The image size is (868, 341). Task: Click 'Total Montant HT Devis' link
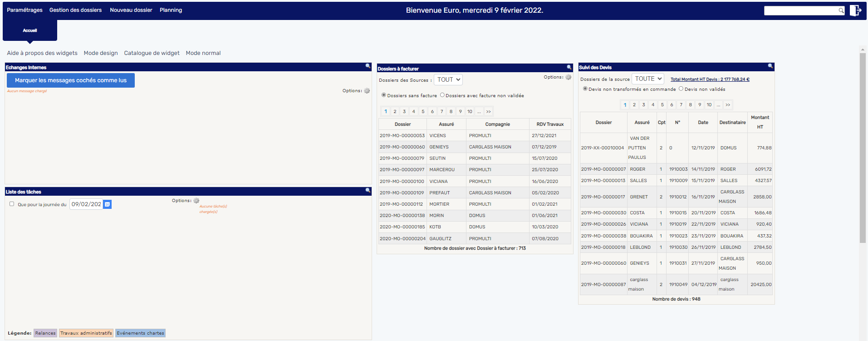(710, 79)
